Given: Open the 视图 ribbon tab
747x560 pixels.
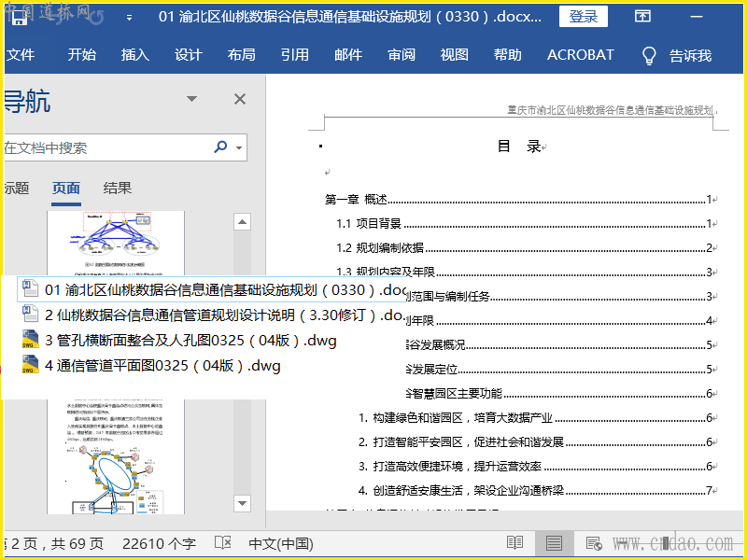Looking at the screenshot, I should [x=455, y=55].
